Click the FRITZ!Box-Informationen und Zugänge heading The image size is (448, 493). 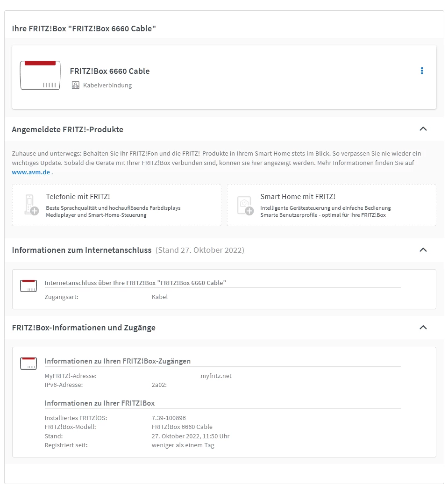point(84,328)
